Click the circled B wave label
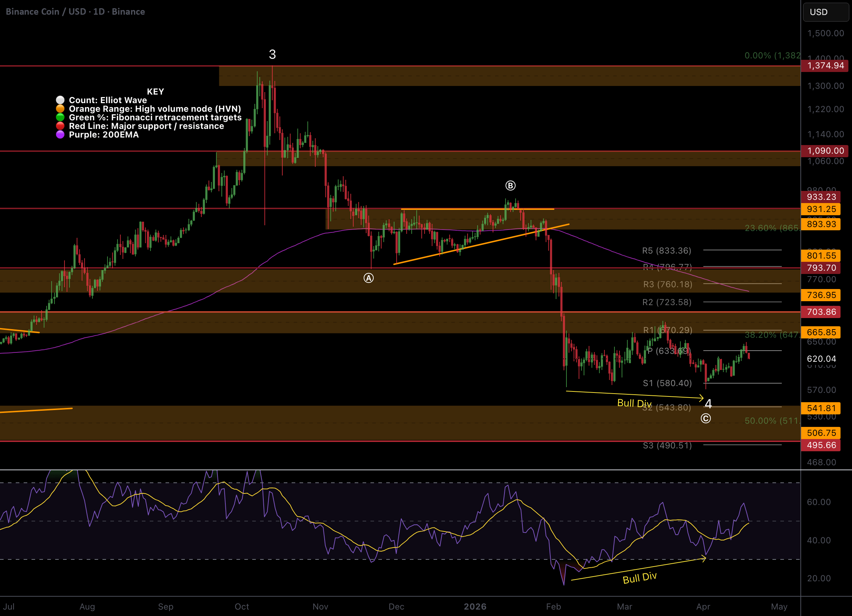Screen dimensions: 852x616 510,186
